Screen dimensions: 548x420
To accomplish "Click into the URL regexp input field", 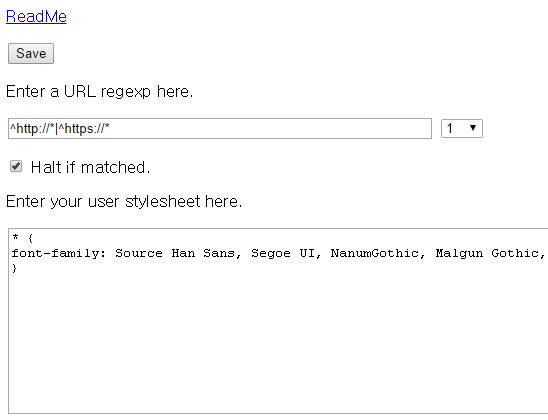I will click(220, 129).
